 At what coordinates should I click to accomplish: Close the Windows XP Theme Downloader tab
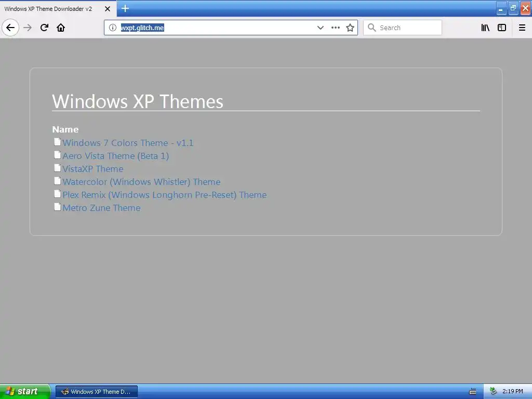[x=107, y=9]
